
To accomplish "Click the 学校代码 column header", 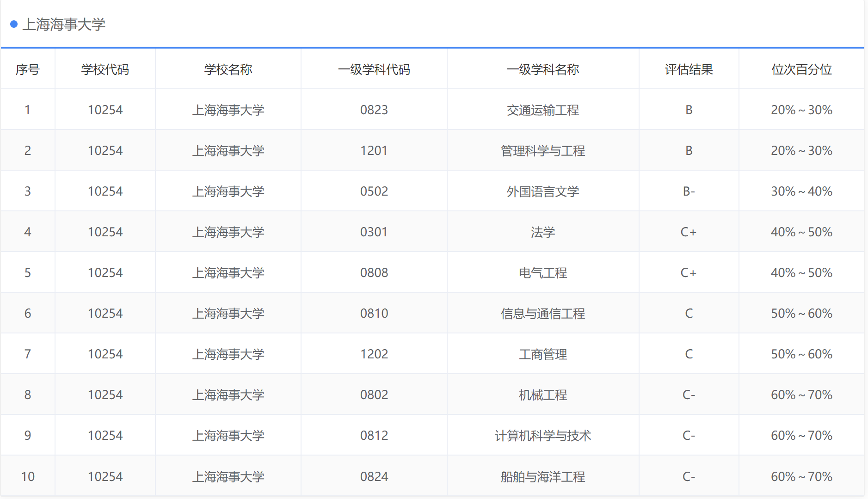I will tap(105, 69).
